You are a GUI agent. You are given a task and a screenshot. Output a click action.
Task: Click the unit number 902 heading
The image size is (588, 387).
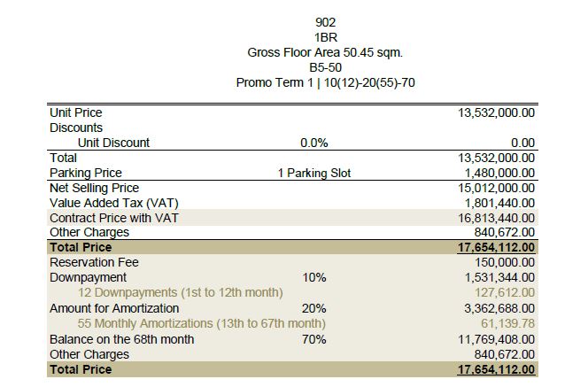325,22
